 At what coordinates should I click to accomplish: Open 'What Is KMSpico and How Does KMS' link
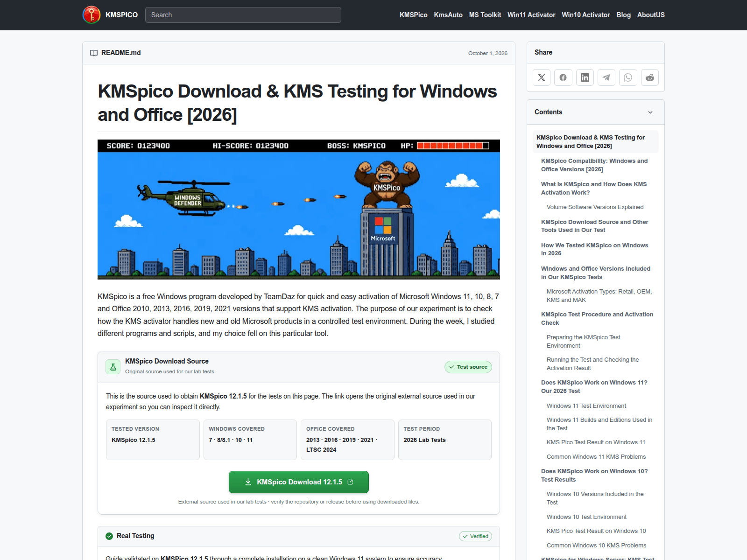click(594, 189)
